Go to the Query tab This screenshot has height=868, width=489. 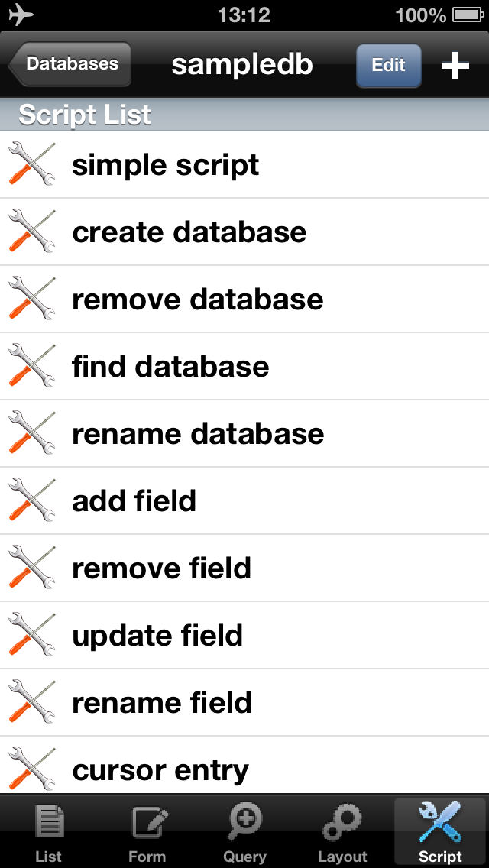click(x=244, y=833)
